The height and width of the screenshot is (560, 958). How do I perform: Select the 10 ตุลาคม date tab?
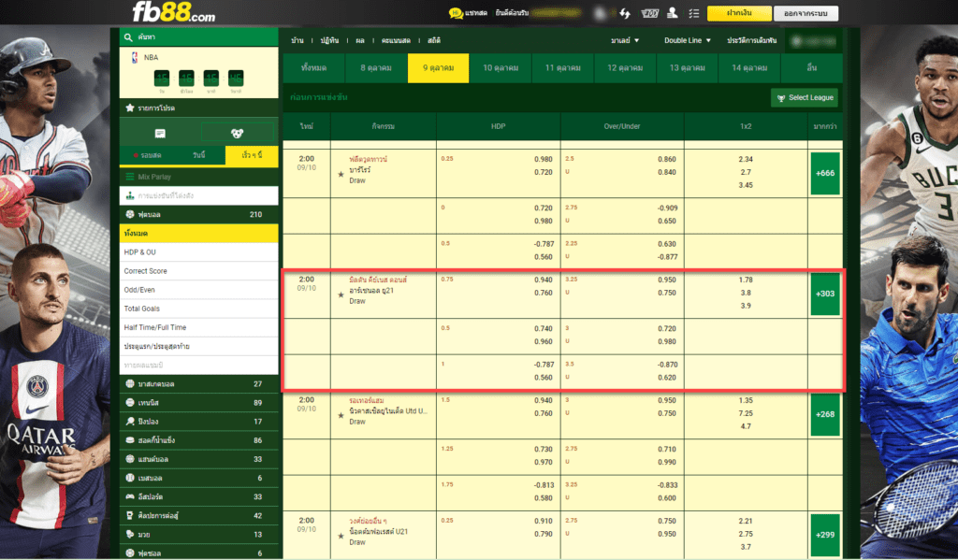[501, 68]
